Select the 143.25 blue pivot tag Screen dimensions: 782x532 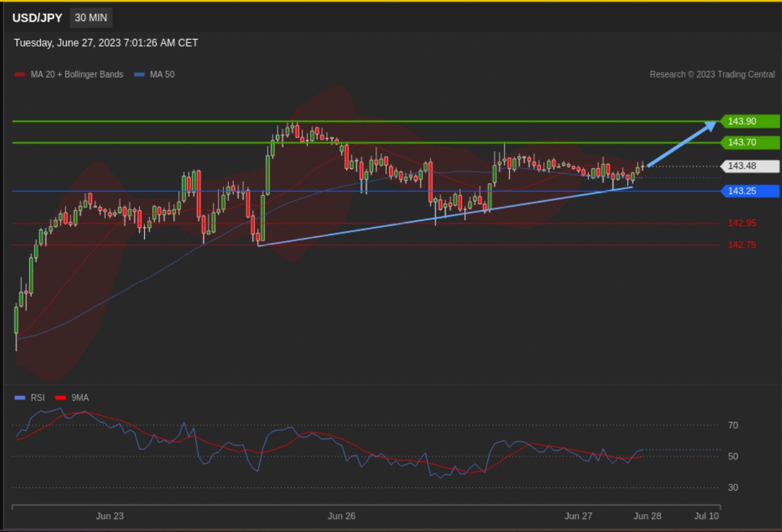(x=749, y=191)
